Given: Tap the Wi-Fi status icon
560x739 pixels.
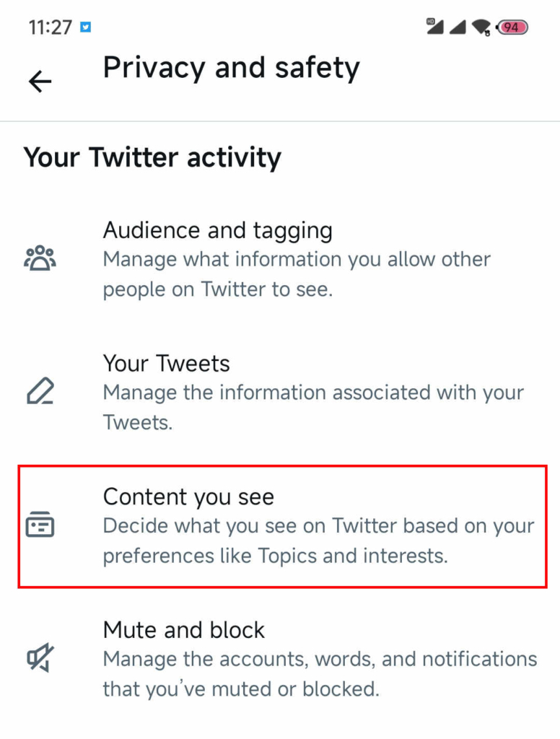Looking at the screenshot, I should point(481,27).
